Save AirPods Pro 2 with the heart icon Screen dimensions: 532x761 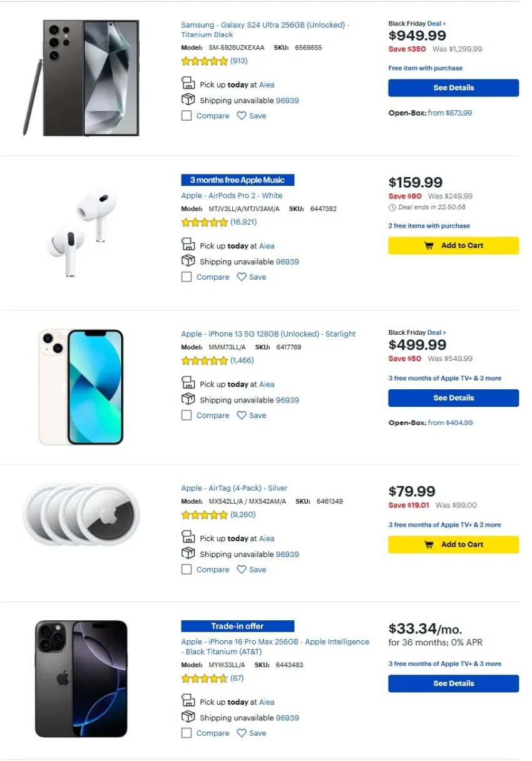242,277
